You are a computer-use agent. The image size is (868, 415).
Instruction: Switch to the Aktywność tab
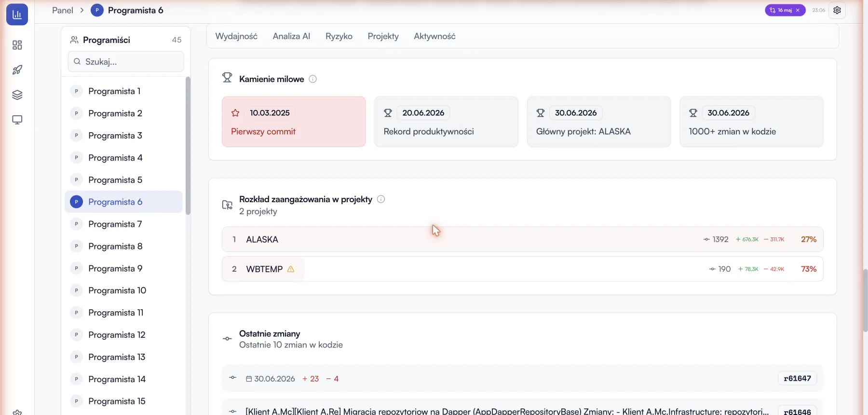(434, 36)
